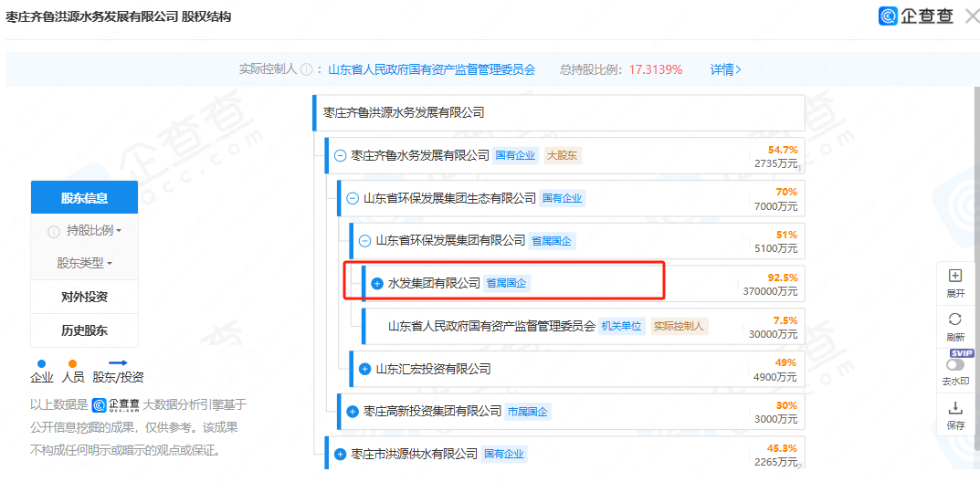Click 枣庄高新投资集团有限公司 company name
The height and width of the screenshot is (482, 980).
(x=433, y=412)
